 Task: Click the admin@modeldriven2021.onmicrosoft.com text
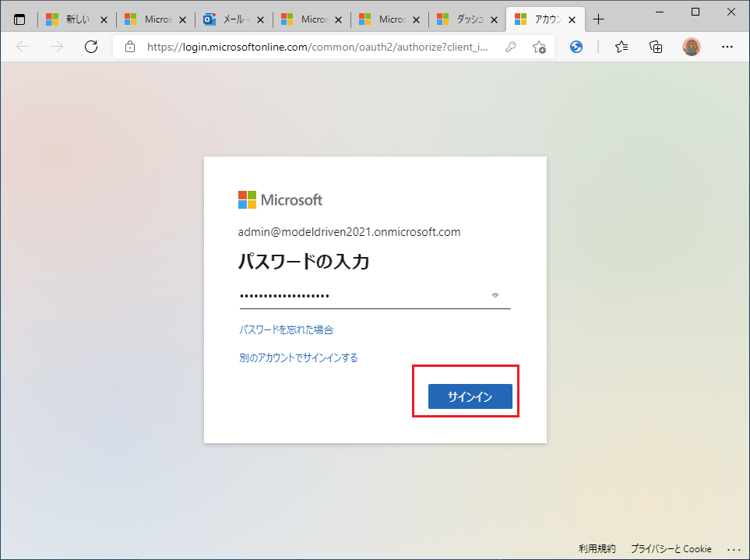pos(349,232)
